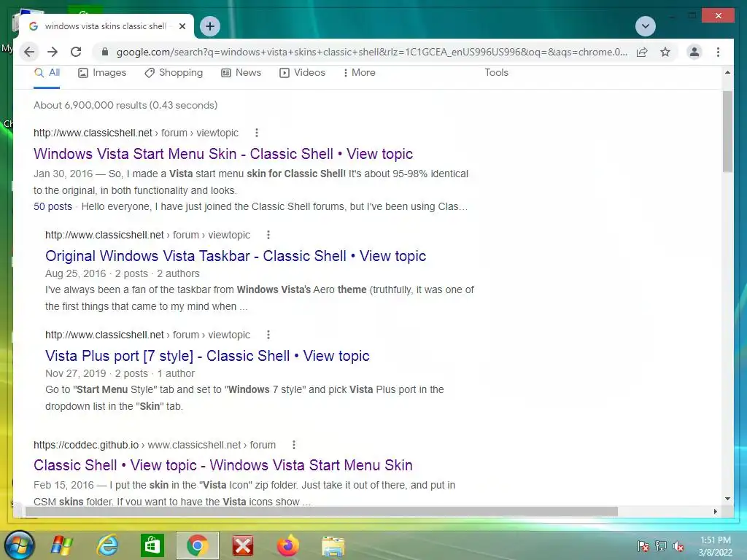Open options beside Vista Plus port URL
The height and width of the screenshot is (560, 747).
point(268,335)
